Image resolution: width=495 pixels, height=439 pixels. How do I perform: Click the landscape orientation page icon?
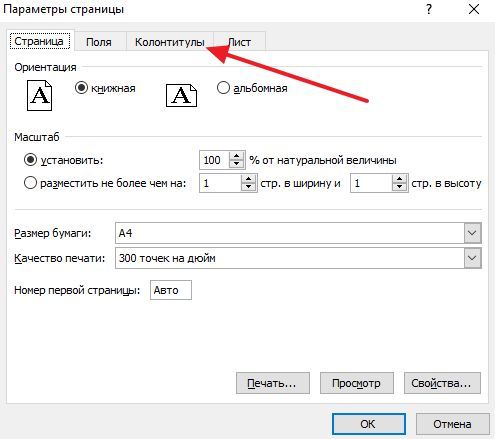pyautogui.click(x=181, y=96)
